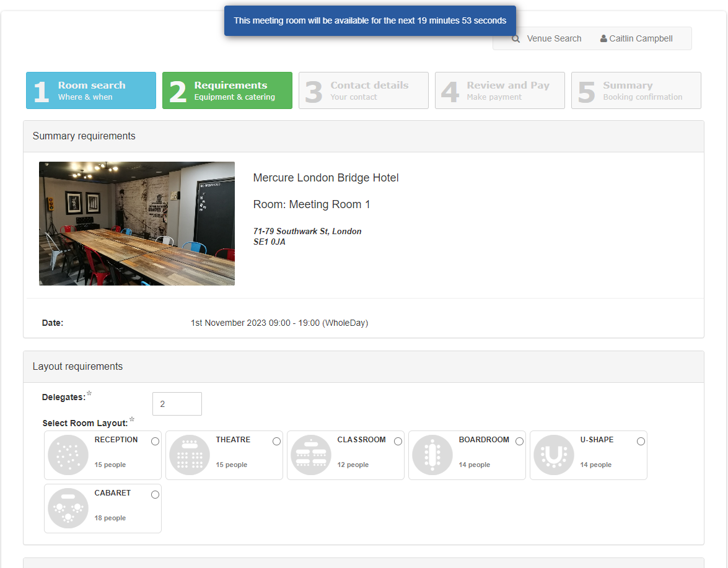The height and width of the screenshot is (568, 728).
Task: Choose the Classroom layout radio button
Action: (398, 441)
